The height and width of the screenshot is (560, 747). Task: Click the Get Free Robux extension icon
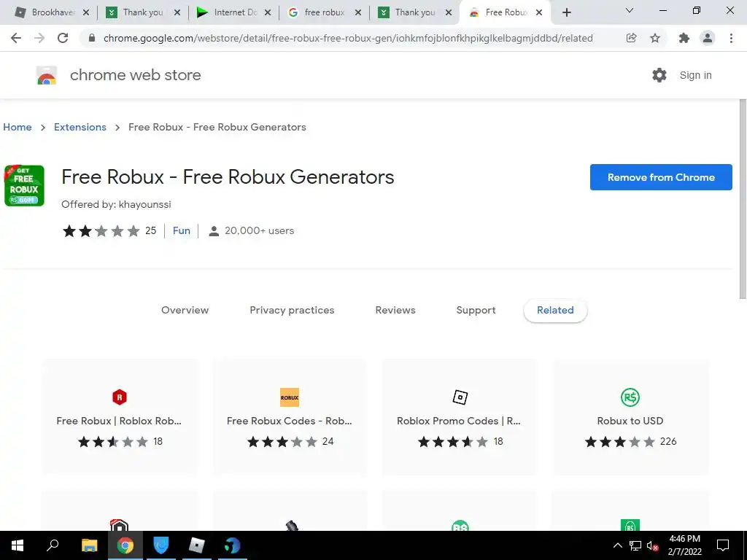24,186
